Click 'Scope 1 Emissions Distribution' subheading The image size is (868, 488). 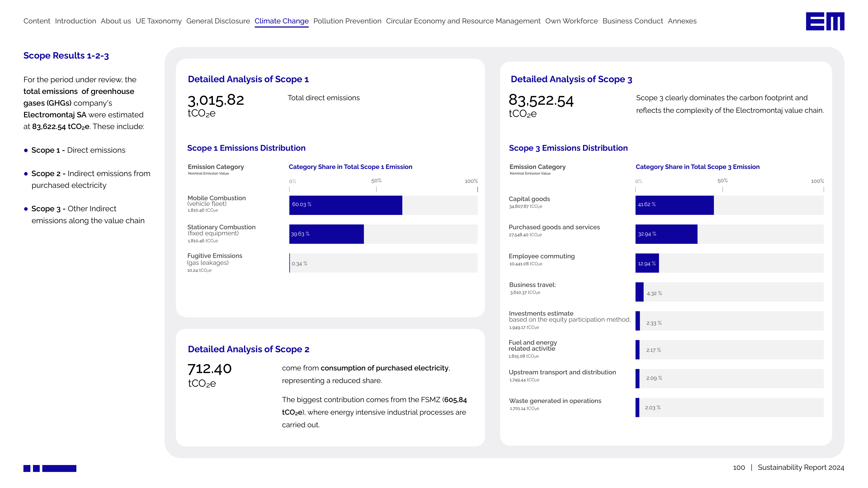point(246,148)
